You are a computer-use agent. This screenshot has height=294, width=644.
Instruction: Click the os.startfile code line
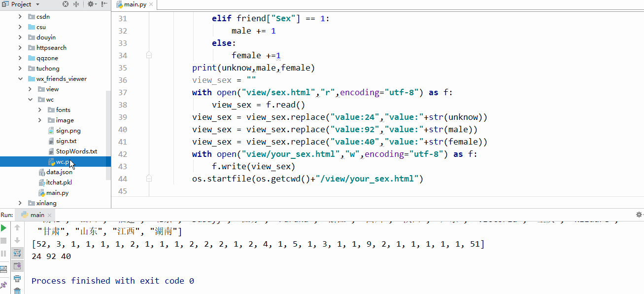(308, 179)
